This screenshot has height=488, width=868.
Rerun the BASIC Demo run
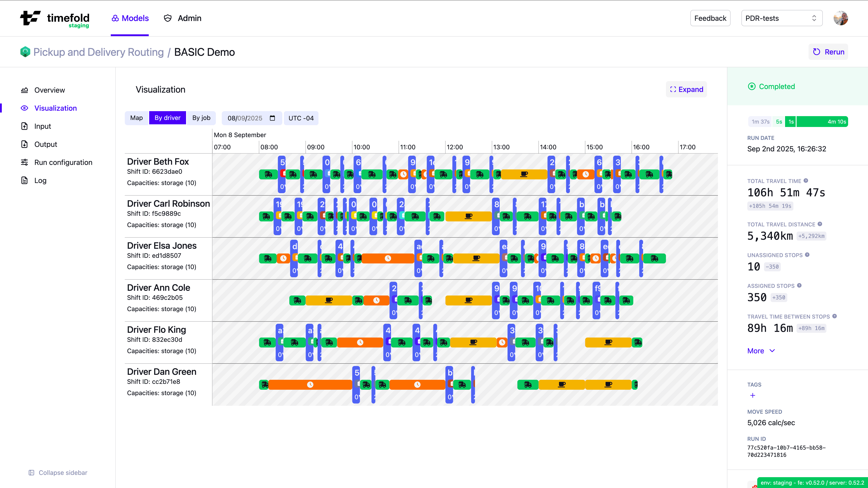pyautogui.click(x=828, y=52)
